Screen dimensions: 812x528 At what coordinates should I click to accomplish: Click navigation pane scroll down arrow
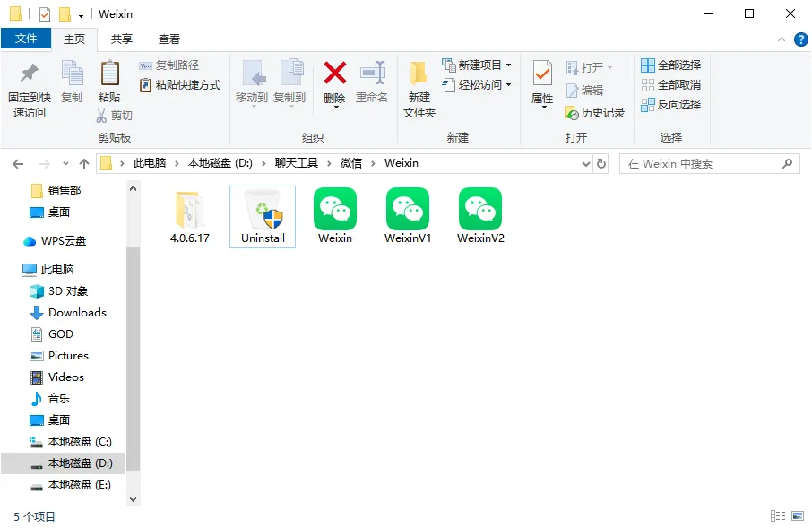pos(133,499)
